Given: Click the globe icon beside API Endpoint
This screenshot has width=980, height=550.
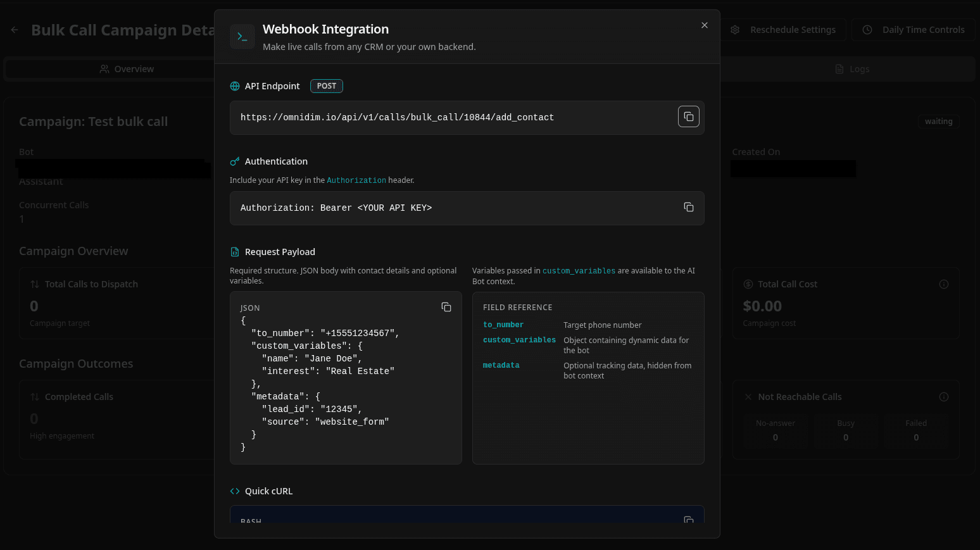Looking at the screenshot, I should click(x=235, y=85).
